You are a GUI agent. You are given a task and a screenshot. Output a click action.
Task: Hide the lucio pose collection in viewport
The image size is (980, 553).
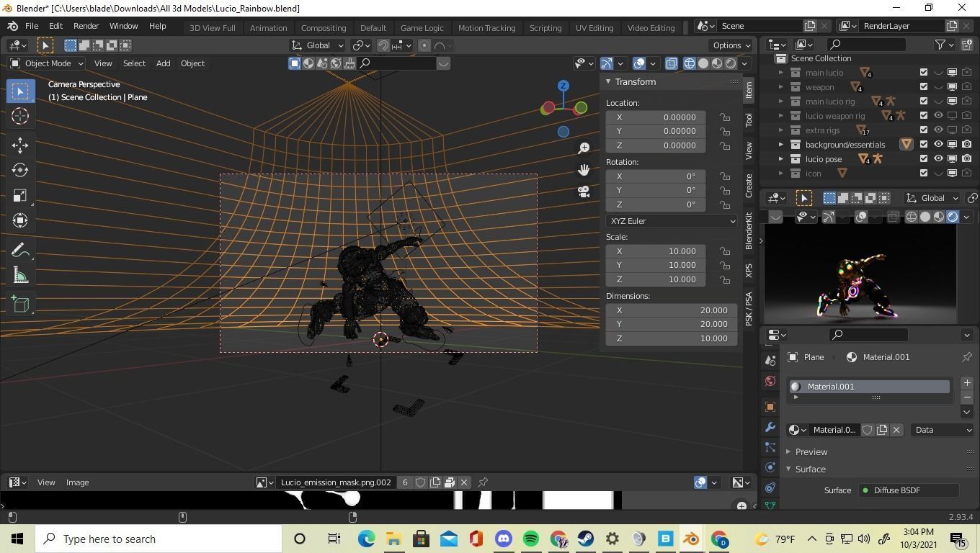pos(938,159)
